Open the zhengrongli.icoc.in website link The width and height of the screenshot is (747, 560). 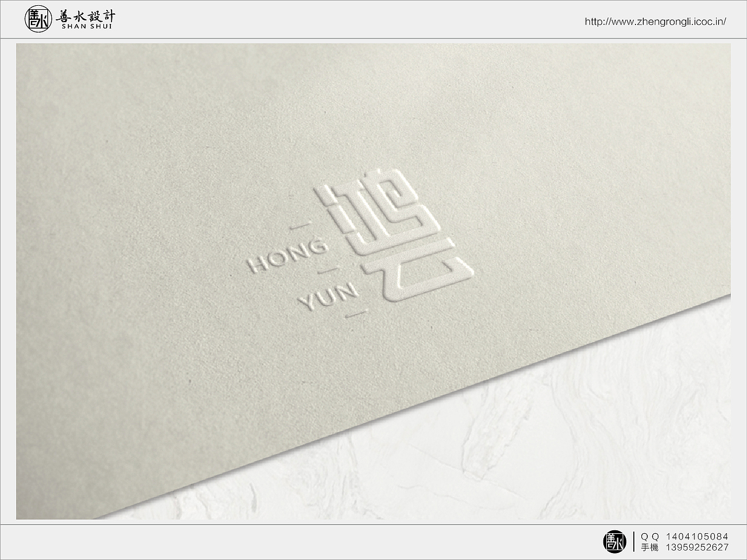tap(655, 22)
